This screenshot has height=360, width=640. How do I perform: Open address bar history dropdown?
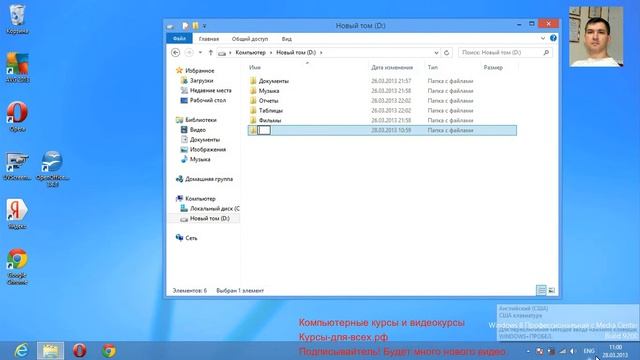(436, 53)
